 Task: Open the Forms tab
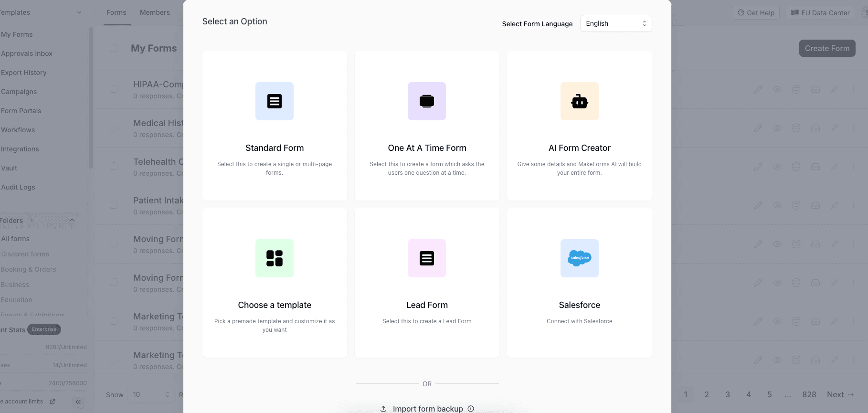coord(116,12)
